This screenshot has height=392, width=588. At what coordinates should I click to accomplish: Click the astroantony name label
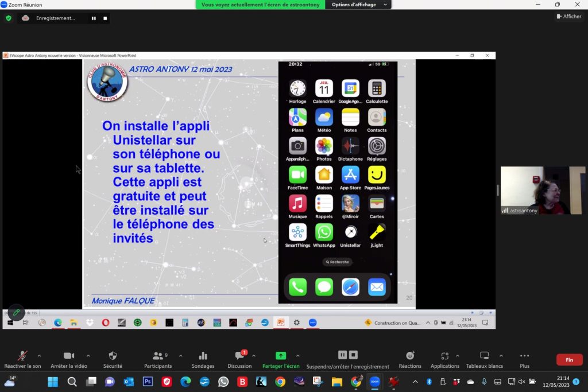point(524,211)
